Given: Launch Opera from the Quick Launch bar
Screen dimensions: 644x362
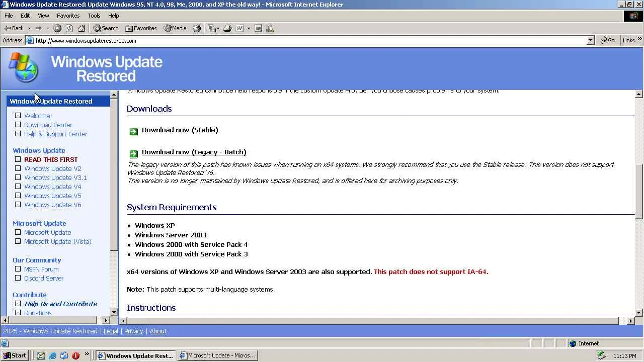Looking at the screenshot, I should [75, 355].
